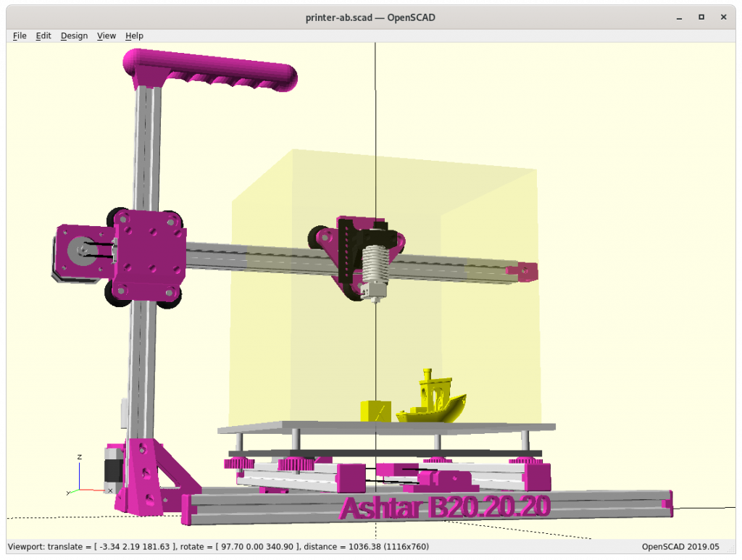
Task: Click the Ashtar B20.20.20 embossed text
Action: (x=446, y=507)
